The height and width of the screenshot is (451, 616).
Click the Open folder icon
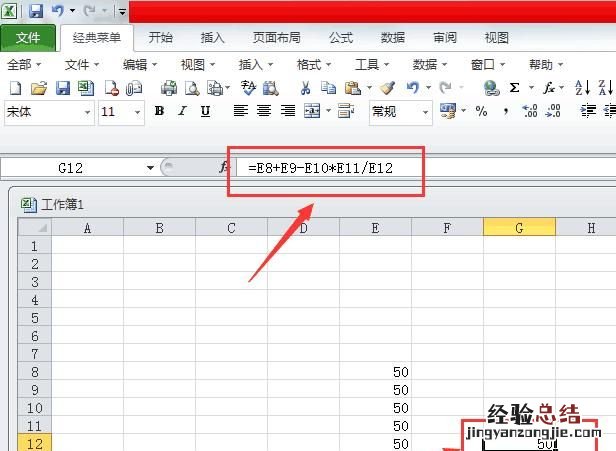pos(39,88)
